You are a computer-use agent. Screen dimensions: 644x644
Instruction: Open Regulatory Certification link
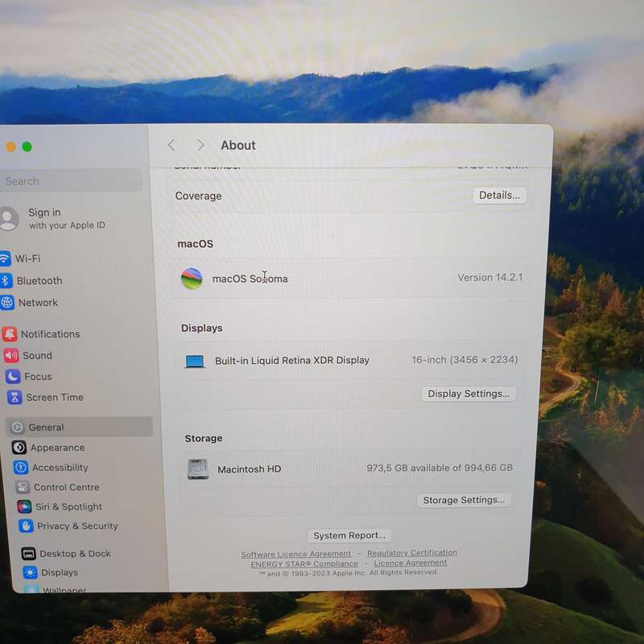(412, 553)
